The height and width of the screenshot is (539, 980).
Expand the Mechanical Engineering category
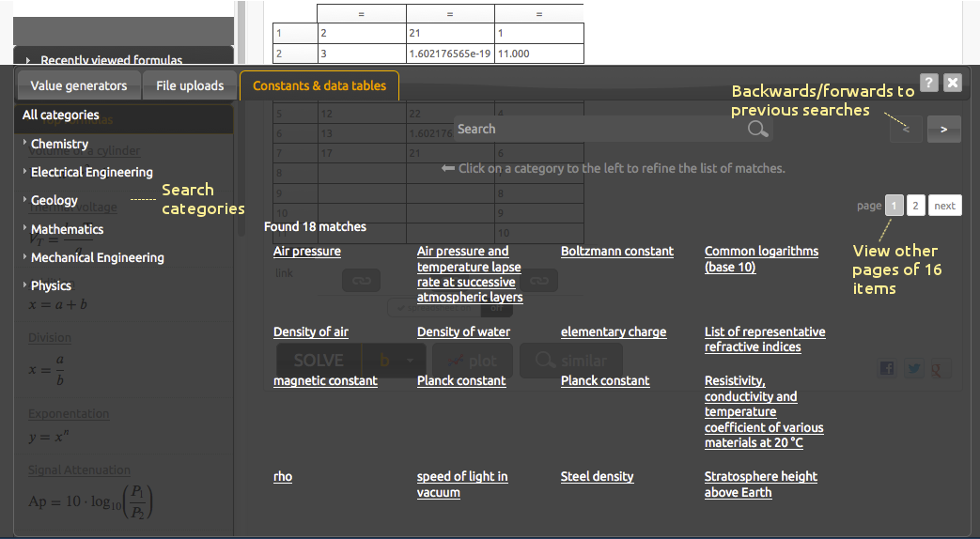pyautogui.click(x=98, y=257)
